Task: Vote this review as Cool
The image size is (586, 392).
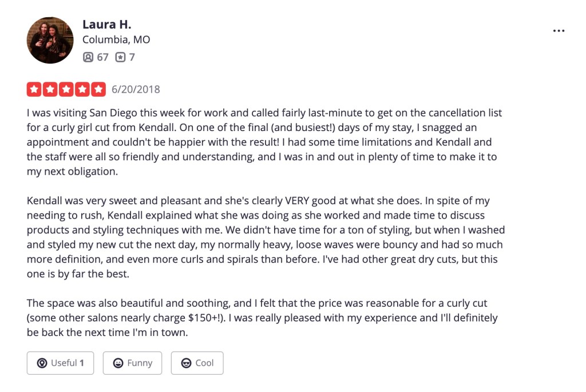Action: click(x=197, y=363)
